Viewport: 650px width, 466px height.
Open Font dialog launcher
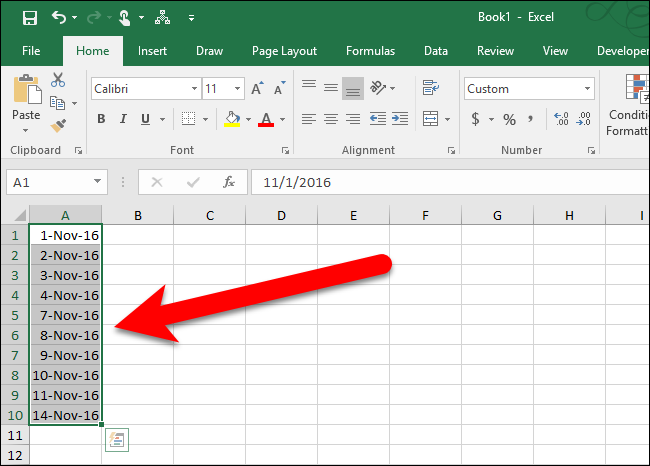285,150
